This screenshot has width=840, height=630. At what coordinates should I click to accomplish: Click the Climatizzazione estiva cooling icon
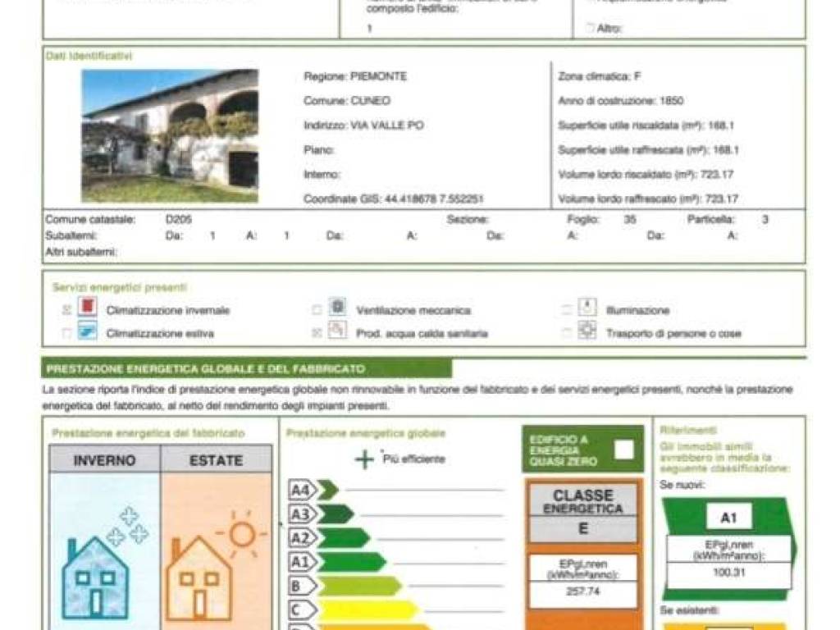click(88, 331)
